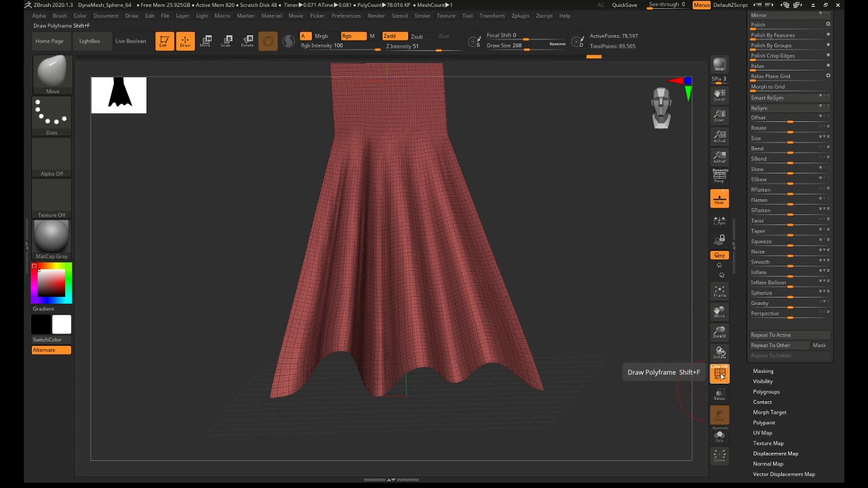The image size is (868, 488).
Task: Open the MatCap Gray material selector
Action: [x=52, y=241]
